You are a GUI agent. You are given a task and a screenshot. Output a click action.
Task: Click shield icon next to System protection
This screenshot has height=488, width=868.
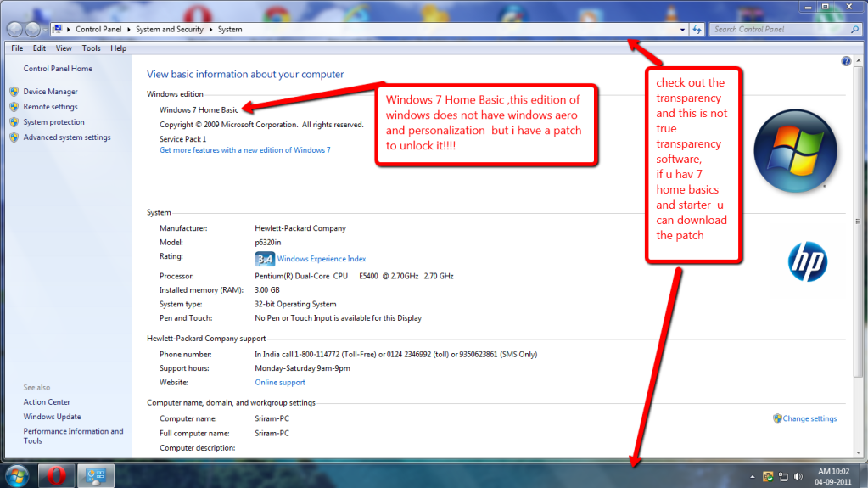coord(14,122)
